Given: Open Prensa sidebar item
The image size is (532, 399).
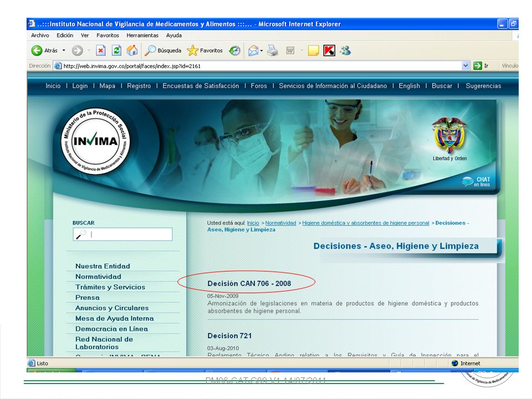Looking at the screenshot, I should pos(88,298).
